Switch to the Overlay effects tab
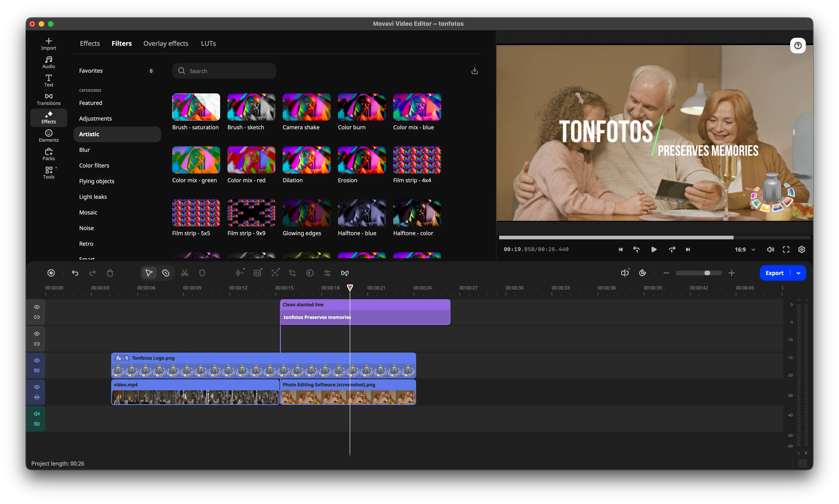 point(166,43)
